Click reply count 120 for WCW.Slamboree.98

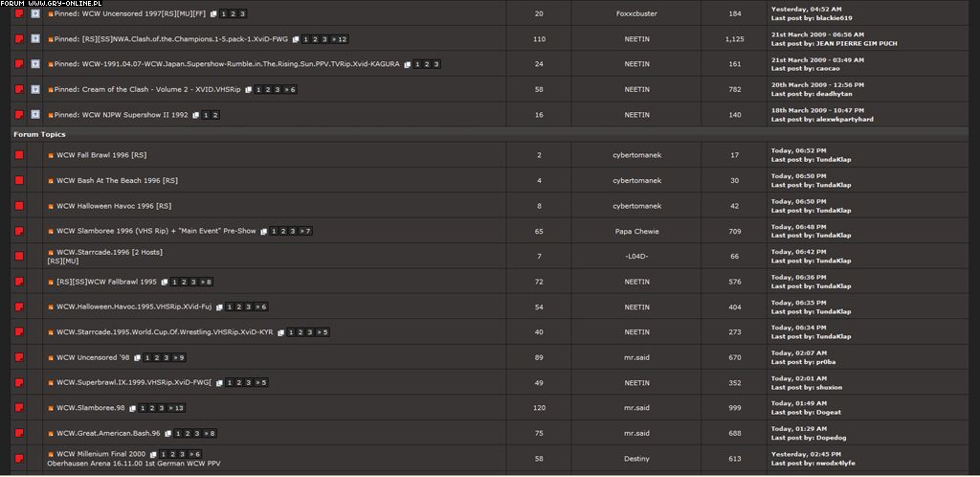539,408
